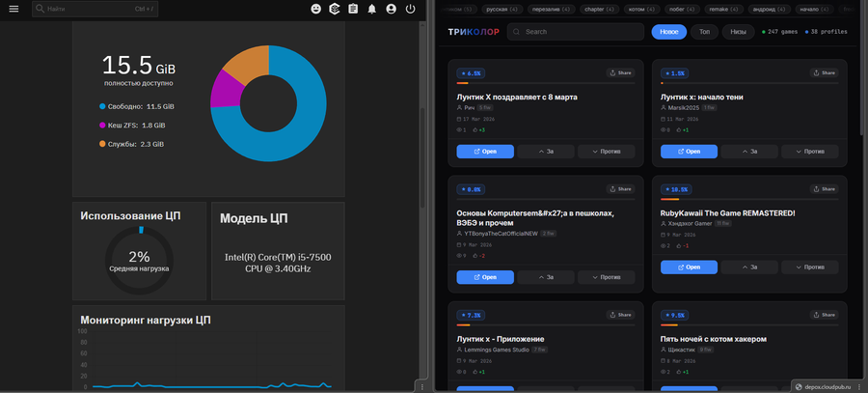The width and height of the screenshot is (868, 393).
Task: Show alerts via the bell icon
Action: pyautogui.click(x=372, y=9)
